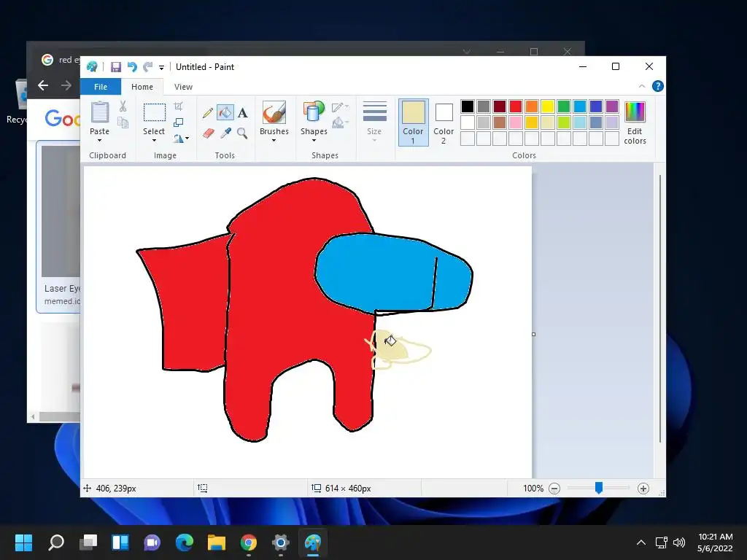Select the Fill with color bucket tool

(x=225, y=113)
